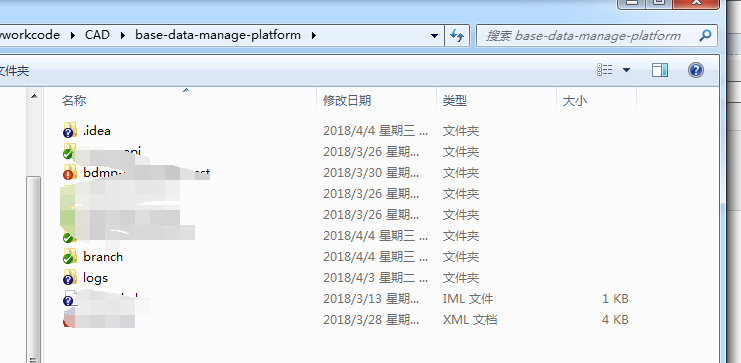Open the view options dropdown arrow
The image size is (741, 363).
pyautogui.click(x=626, y=70)
